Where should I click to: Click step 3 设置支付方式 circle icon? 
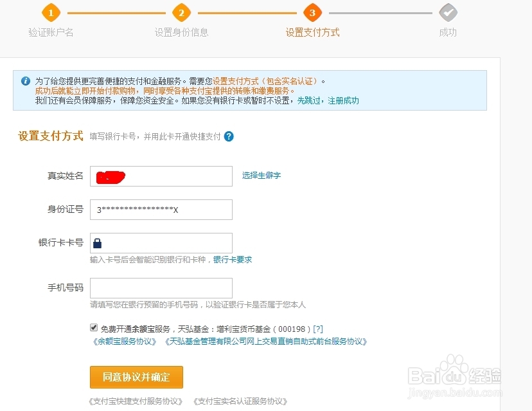click(312, 13)
